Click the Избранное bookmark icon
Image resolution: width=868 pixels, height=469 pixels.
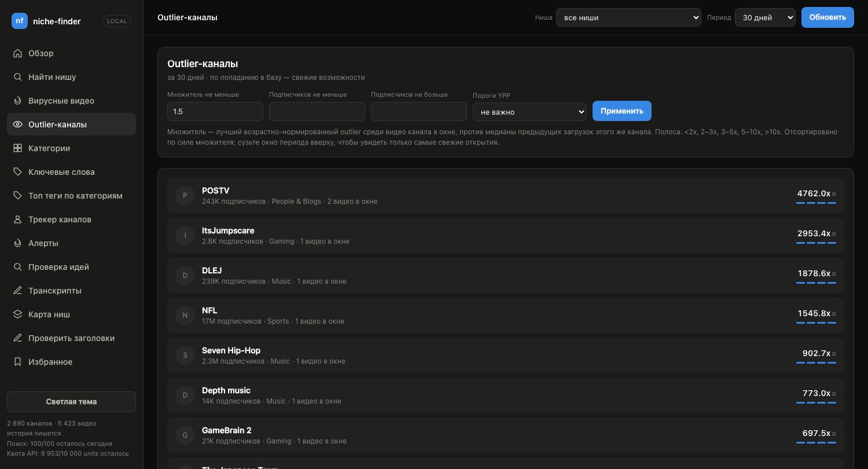pos(17,362)
